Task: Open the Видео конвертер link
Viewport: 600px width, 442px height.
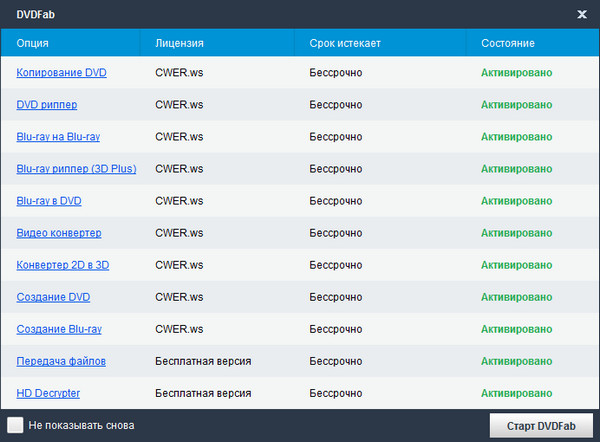Action: pos(59,233)
